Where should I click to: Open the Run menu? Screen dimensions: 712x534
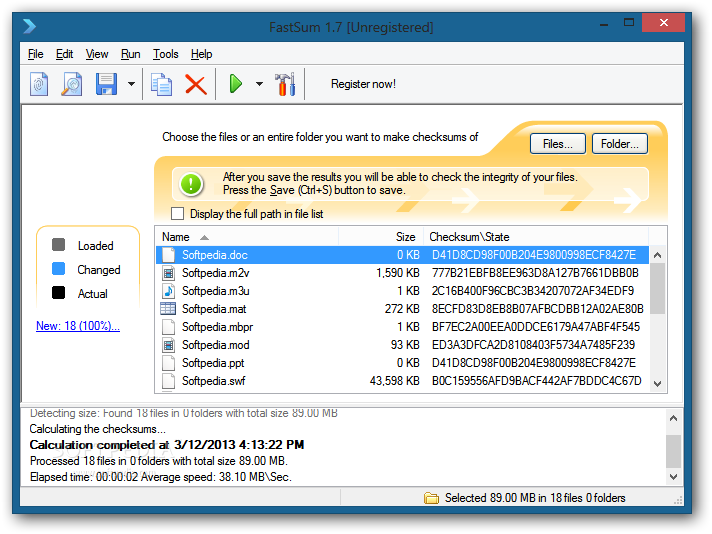pos(130,54)
